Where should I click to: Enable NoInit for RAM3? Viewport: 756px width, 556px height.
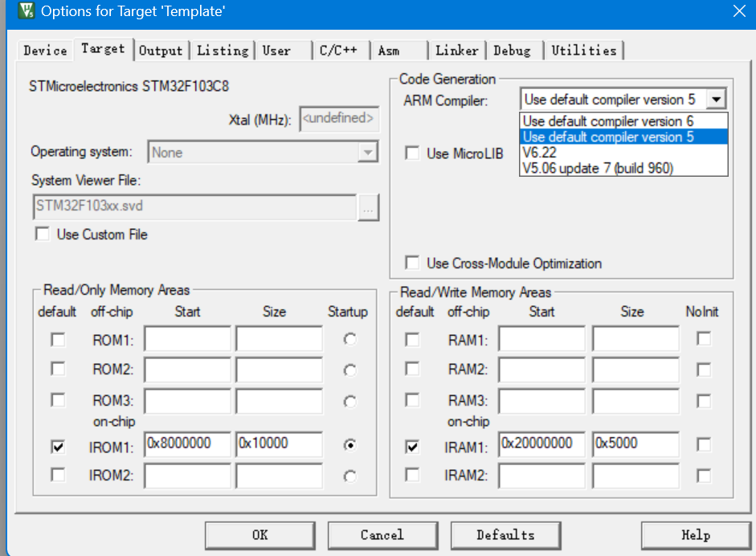pos(704,401)
